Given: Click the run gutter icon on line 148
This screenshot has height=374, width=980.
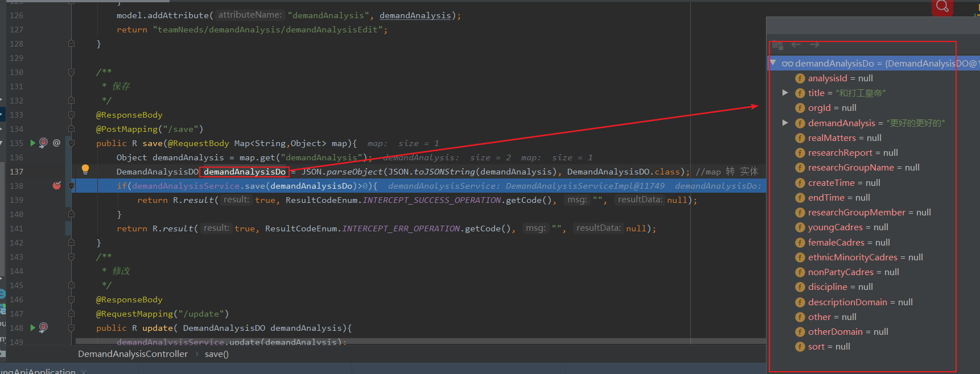Looking at the screenshot, I should coord(32,327).
